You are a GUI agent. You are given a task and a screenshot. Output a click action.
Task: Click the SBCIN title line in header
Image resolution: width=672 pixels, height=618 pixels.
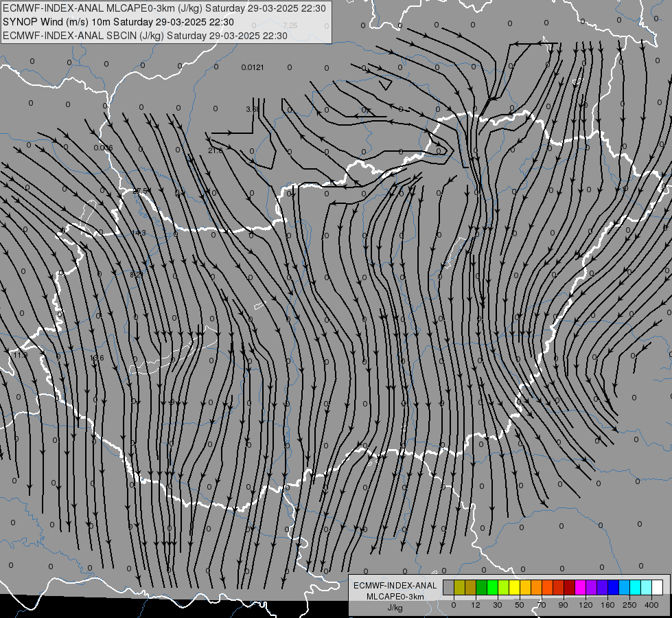145,36
